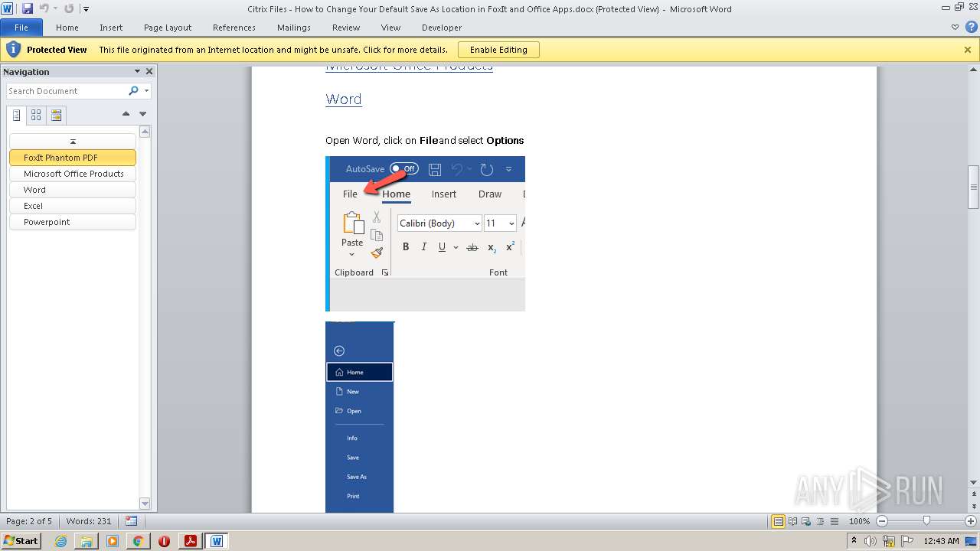The height and width of the screenshot is (551, 980).
Task: Click the document vertical scrollbar thumb
Action: click(x=974, y=187)
